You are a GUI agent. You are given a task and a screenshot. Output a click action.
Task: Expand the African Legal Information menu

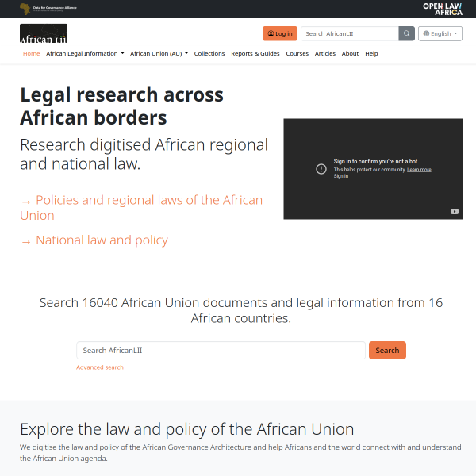click(x=85, y=54)
